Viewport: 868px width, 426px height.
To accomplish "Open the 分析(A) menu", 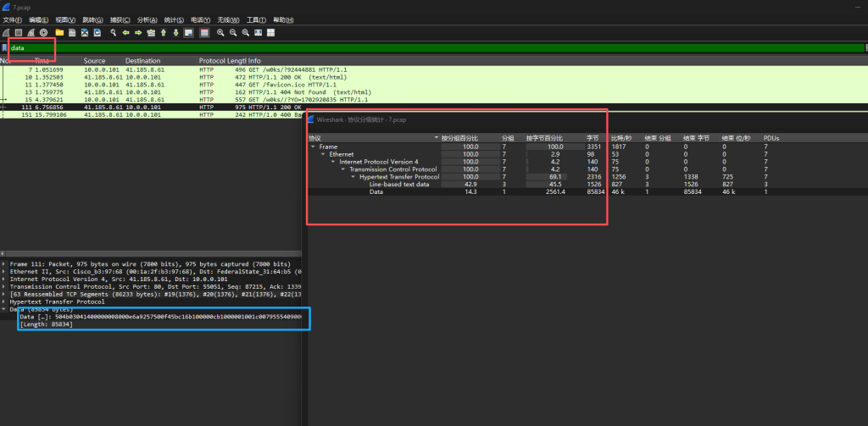I will tap(147, 19).
